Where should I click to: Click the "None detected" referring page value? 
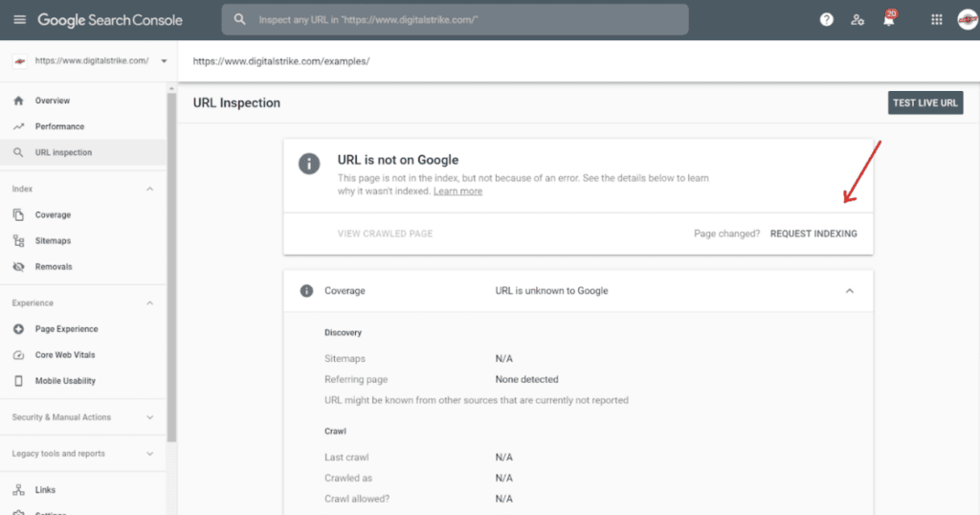(x=527, y=379)
